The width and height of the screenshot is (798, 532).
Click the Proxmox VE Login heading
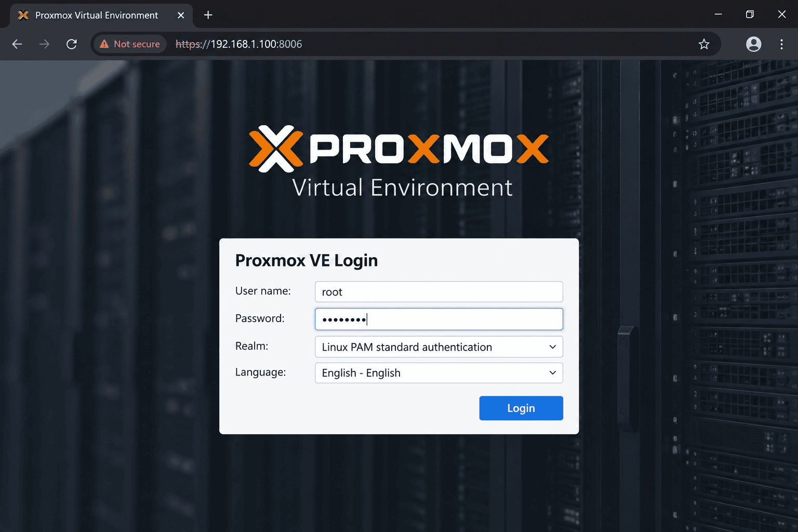[x=307, y=260]
